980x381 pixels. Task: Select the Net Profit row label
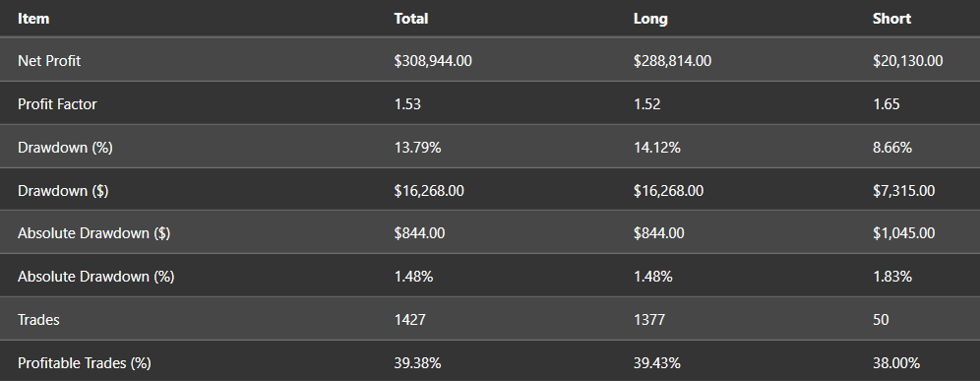(x=49, y=61)
